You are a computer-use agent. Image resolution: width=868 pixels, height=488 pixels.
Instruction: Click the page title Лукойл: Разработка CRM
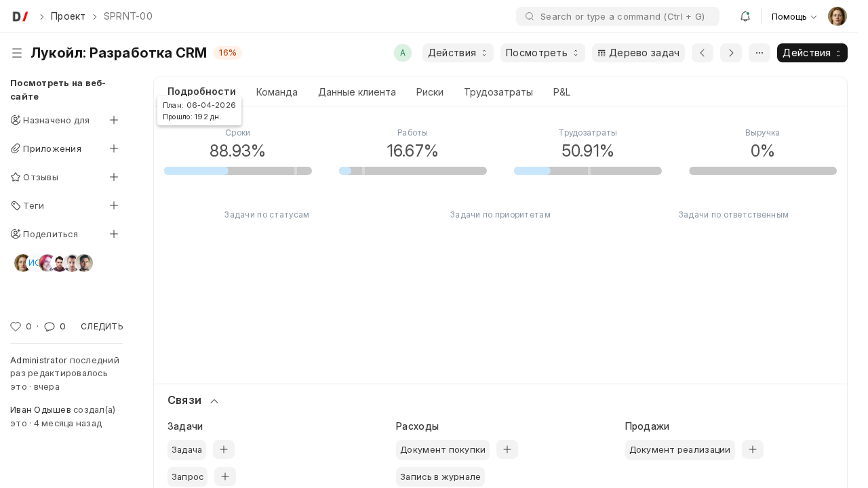(119, 53)
